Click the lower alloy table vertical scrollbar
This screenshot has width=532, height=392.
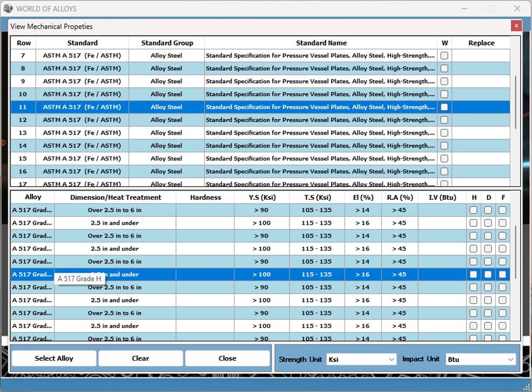pyautogui.click(x=515, y=253)
